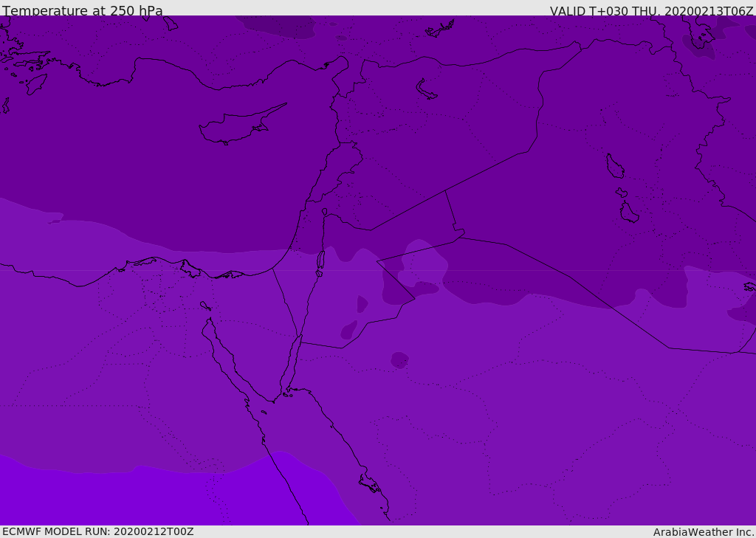This screenshot has height=538, width=756.
Task: Click 'ECMWF MODEL RUN: 20200212T00Z' footer text
Action: (98, 531)
